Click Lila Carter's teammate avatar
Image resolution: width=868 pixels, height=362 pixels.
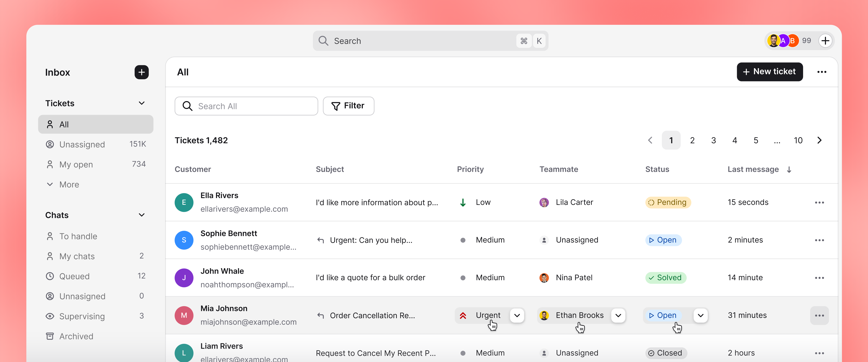click(x=544, y=202)
